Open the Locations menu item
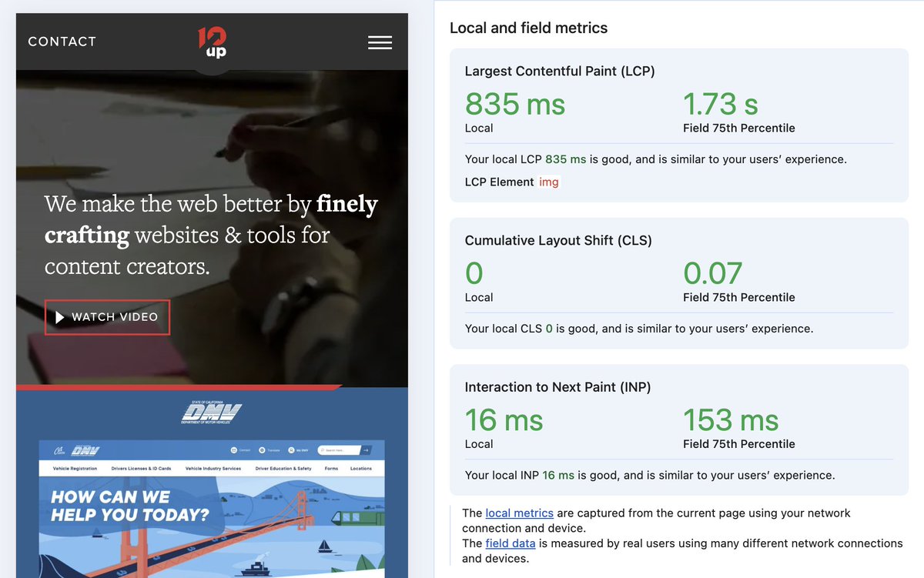 click(362, 469)
